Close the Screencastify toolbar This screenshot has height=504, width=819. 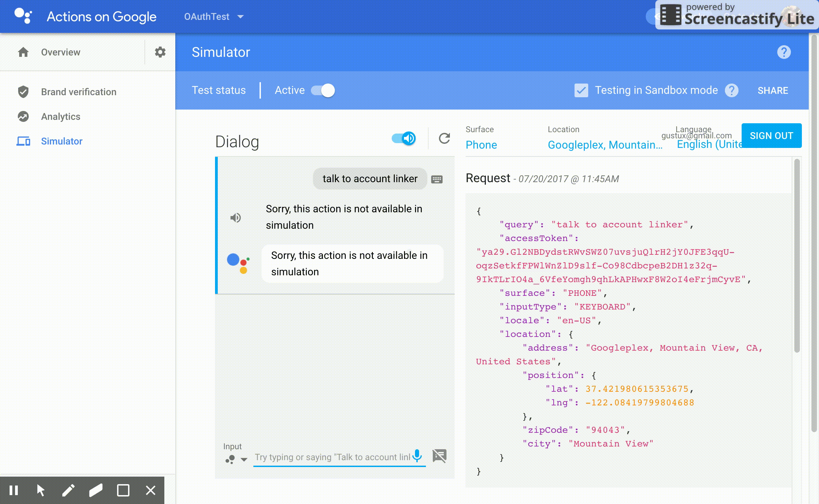[150, 490]
